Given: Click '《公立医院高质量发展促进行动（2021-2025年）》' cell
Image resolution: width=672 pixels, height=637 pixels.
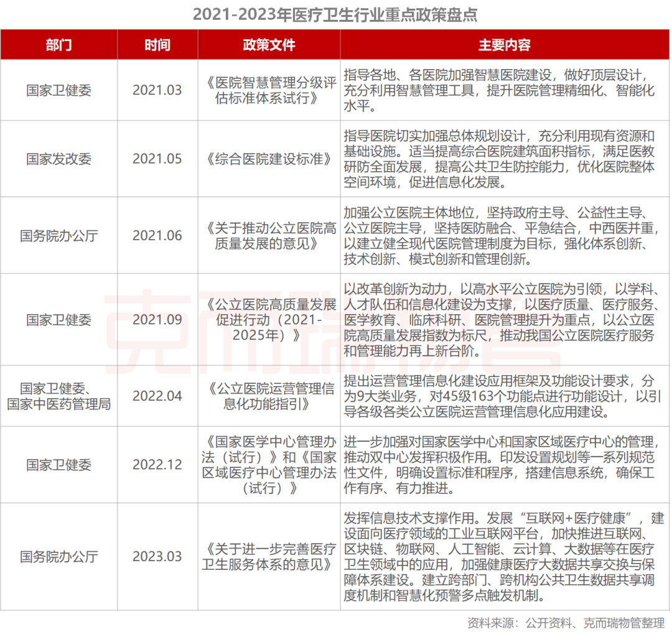Looking at the screenshot, I should tap(269, 320).
